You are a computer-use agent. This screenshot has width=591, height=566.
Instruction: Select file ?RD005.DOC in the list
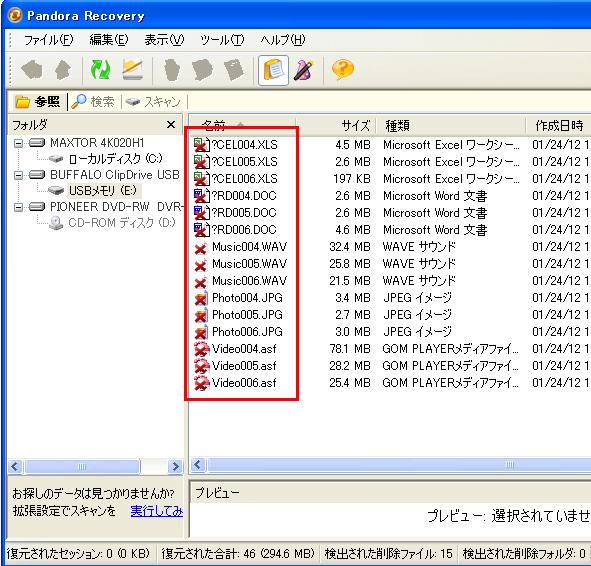point(244,213)
